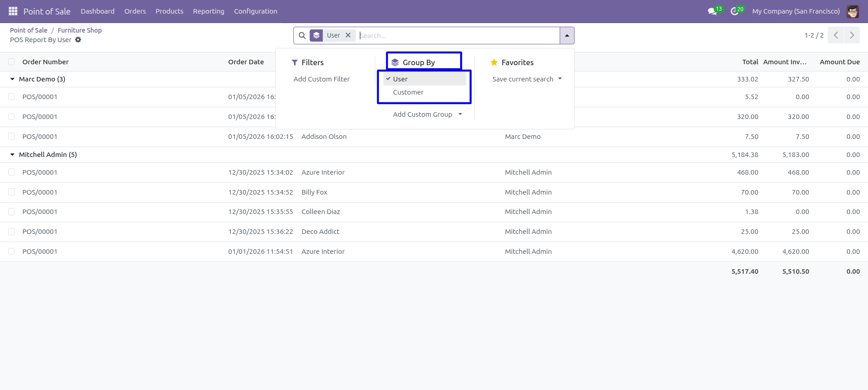
Task: Sort by Amount Due column header
Action: point(840,62)
